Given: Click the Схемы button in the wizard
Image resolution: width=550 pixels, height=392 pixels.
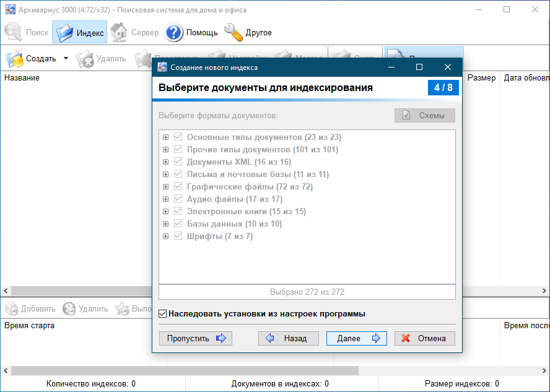Looking at the screenshot, I should tap(425, 115).
